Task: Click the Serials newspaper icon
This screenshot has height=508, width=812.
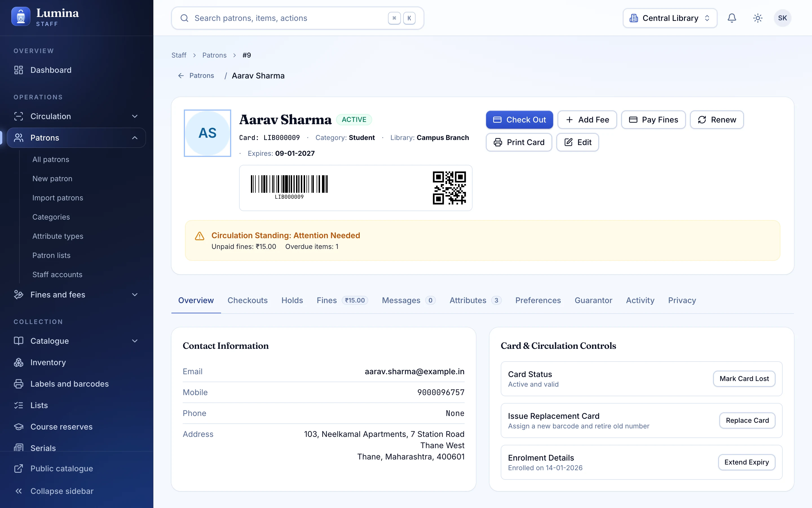Action: point(18,448)
